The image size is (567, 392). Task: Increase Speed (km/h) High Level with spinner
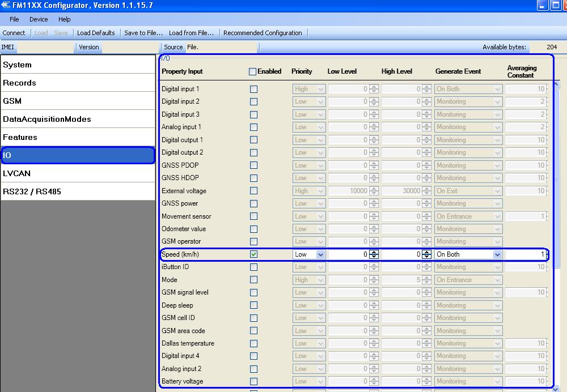(427, 252)
